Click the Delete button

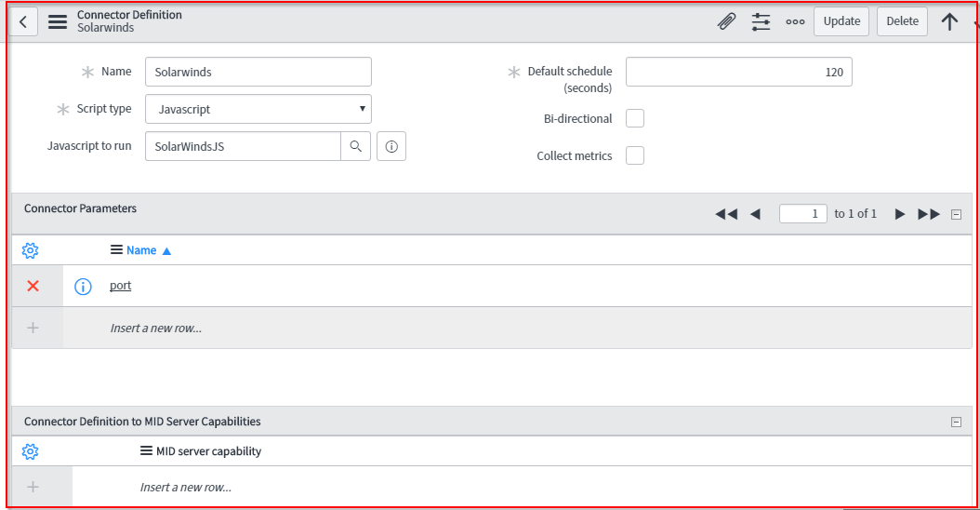pos(902,21)
